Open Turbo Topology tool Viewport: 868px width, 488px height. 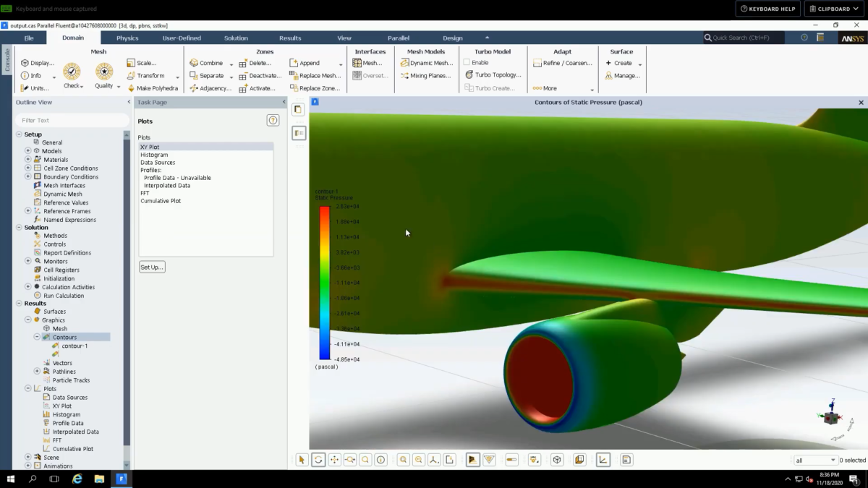[493, 75]
